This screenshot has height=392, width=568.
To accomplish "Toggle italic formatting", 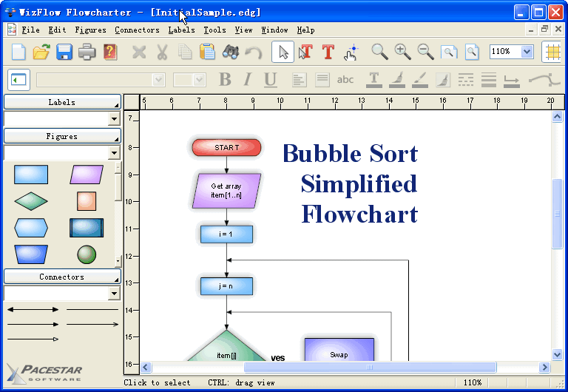I will point(248,80).
